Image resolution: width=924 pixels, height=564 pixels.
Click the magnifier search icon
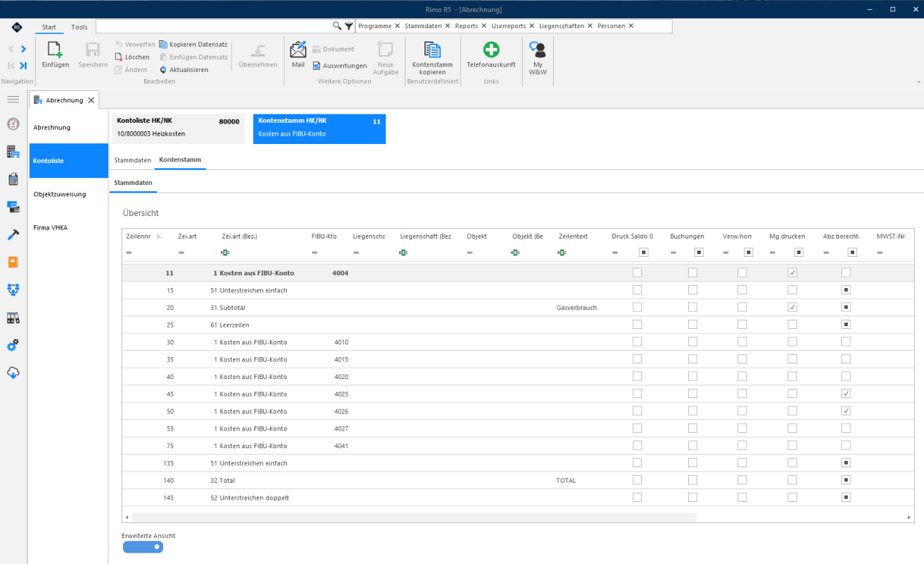[337, 26]
